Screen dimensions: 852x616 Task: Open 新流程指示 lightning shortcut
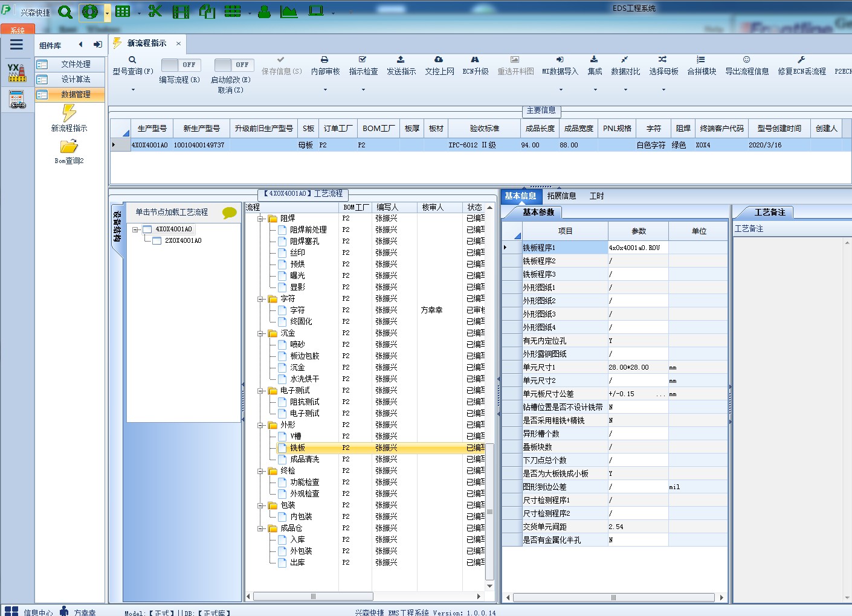pyautogui.click(x=69, y=118)
